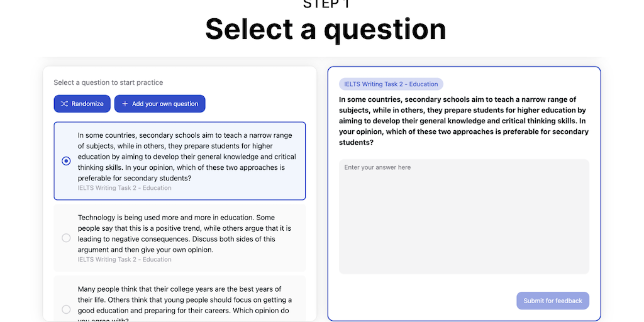Image resolution: width=644 pixels, height=322 pixels.
Task: Click the Add your own question button
Action: point(160,104)
